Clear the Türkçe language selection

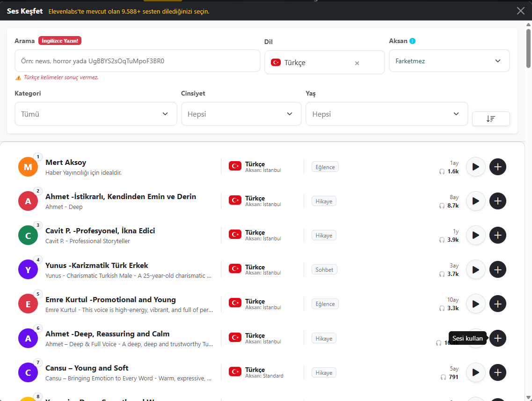[357, 63]
